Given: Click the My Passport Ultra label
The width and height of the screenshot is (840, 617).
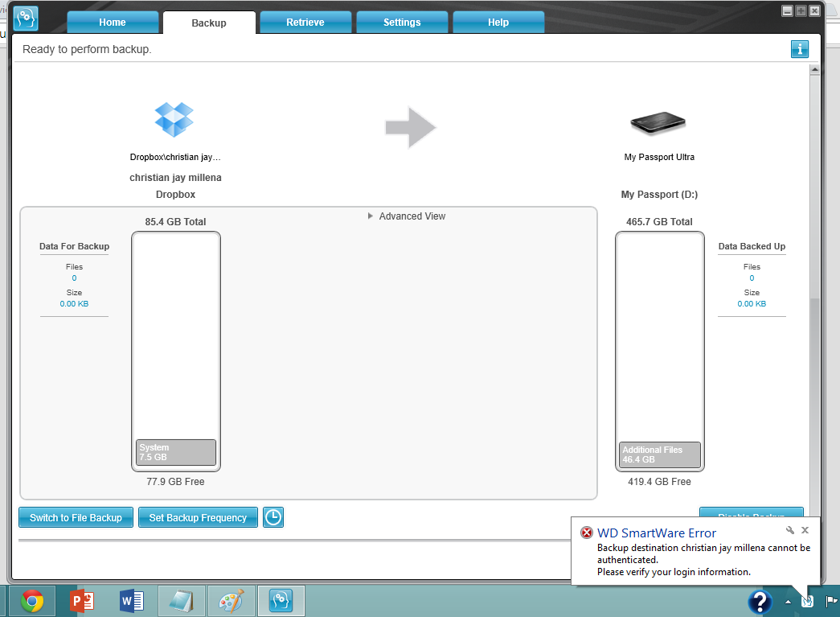Looking at the screenshot, I should [659, 157].
